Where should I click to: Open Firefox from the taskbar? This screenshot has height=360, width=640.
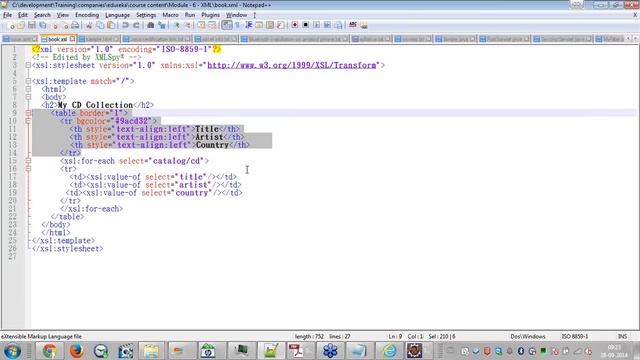pyautogui.click(x=76, y=351)
